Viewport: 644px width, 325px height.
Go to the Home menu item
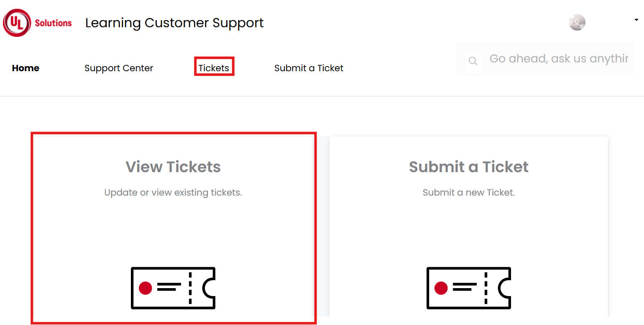tap(26, 68)
